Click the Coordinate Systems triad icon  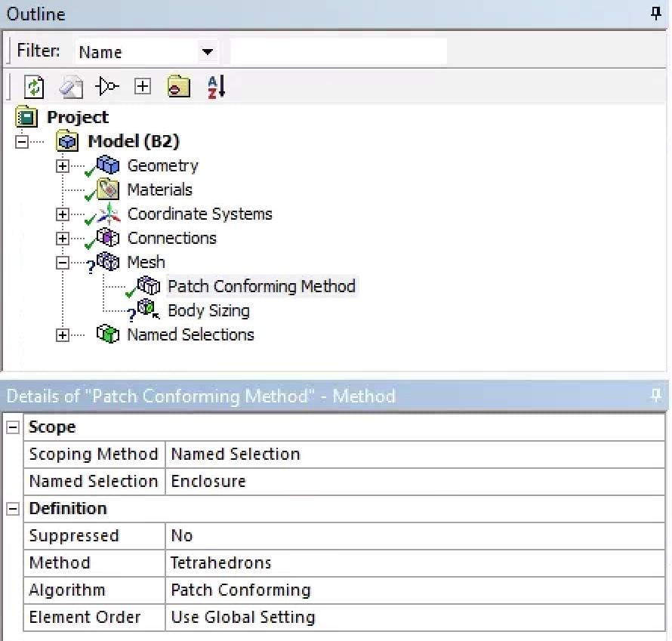pos(109,214)
